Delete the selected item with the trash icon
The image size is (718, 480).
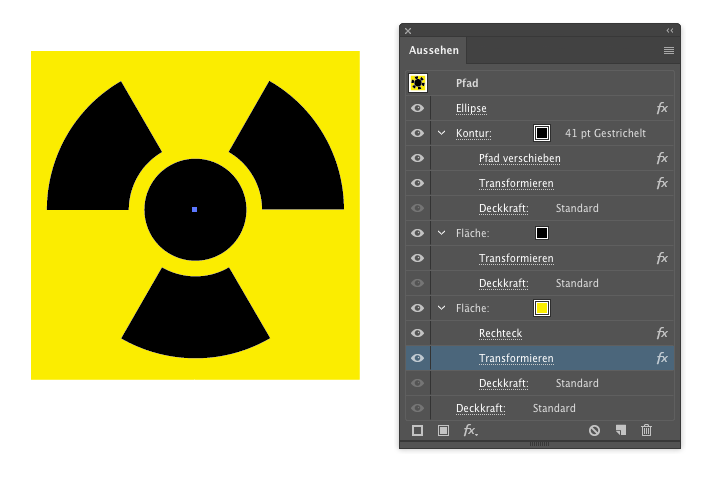pos(647,430)
